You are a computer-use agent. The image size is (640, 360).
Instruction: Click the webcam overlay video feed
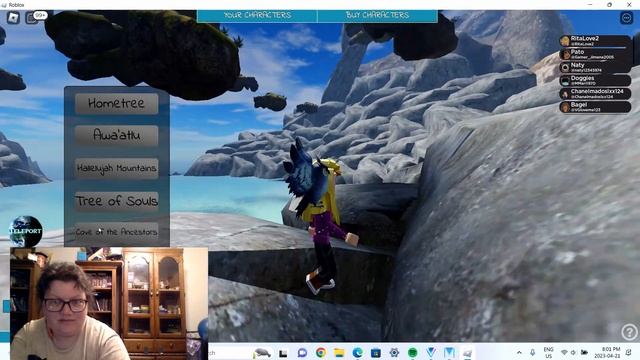[x=109, y=303]
